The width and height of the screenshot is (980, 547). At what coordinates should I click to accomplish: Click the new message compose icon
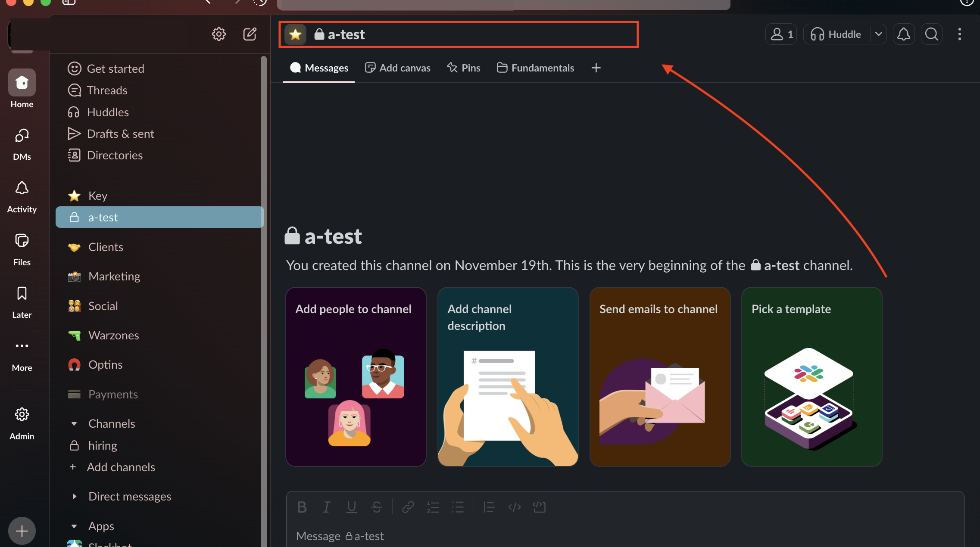pos(250,34)
